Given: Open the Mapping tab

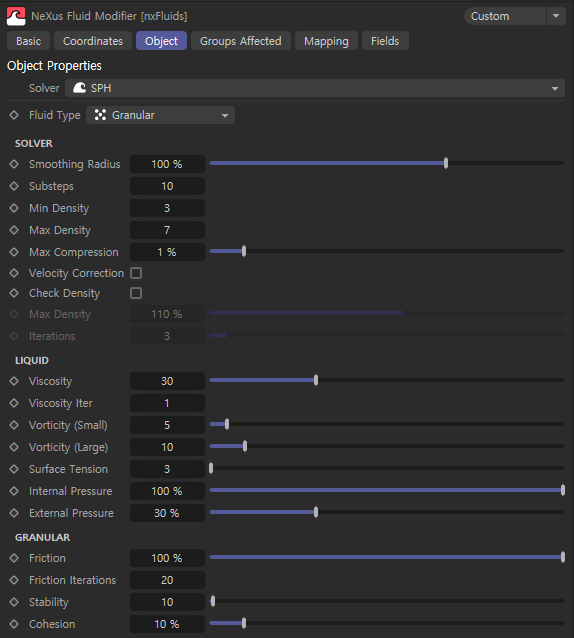Looking at the screenshot, I should 326,41.
